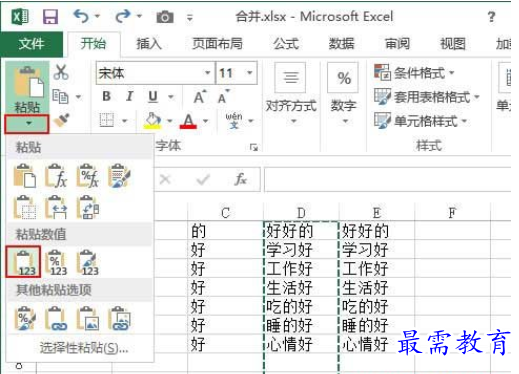The width and height of the screenshot is (519, 374).
Task: Choose Paste Values 123 icon
Action: pyautogui.click(x=23, y=262)
